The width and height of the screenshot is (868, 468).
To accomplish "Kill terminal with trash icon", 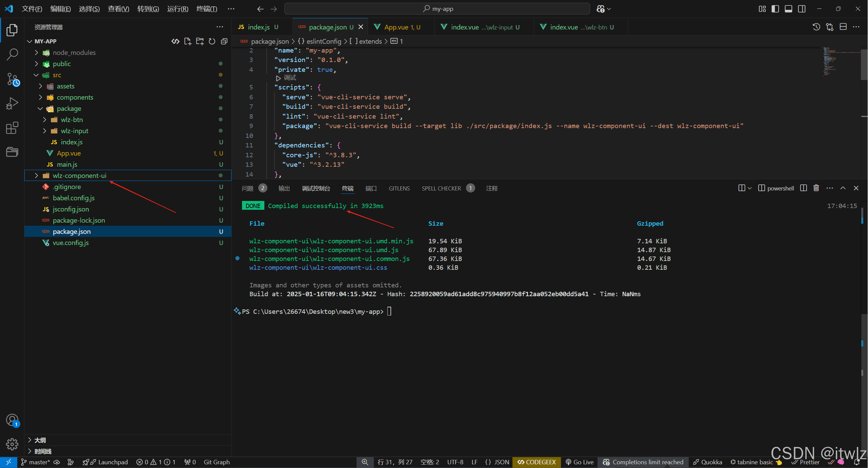I will (x=816, y=188).
